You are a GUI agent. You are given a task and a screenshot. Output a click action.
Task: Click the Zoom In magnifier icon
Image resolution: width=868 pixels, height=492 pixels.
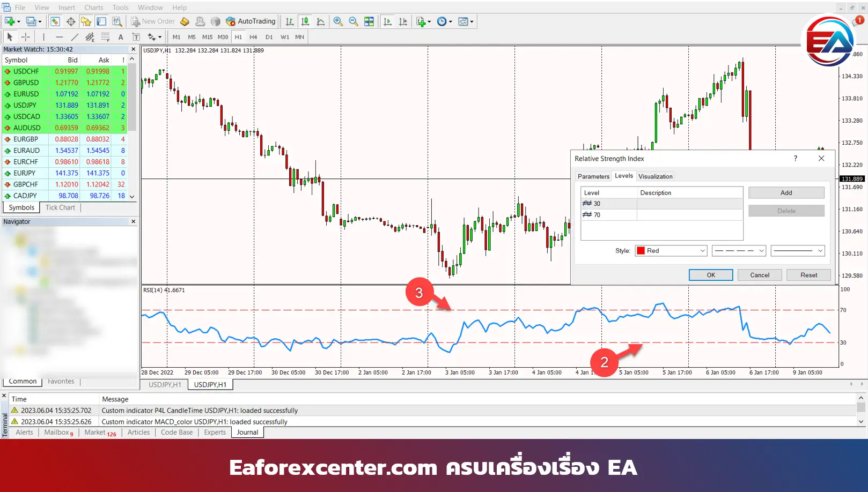point(338,21)
